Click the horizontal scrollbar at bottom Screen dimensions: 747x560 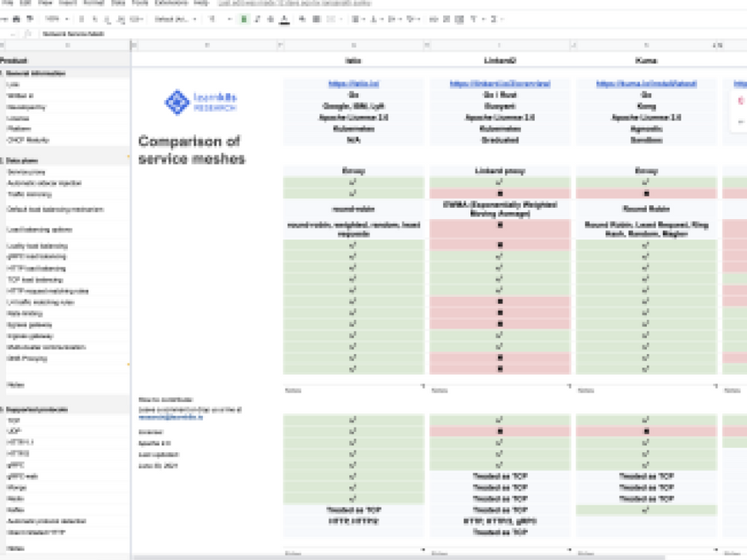pyautogui.click(x=398, y=557)
